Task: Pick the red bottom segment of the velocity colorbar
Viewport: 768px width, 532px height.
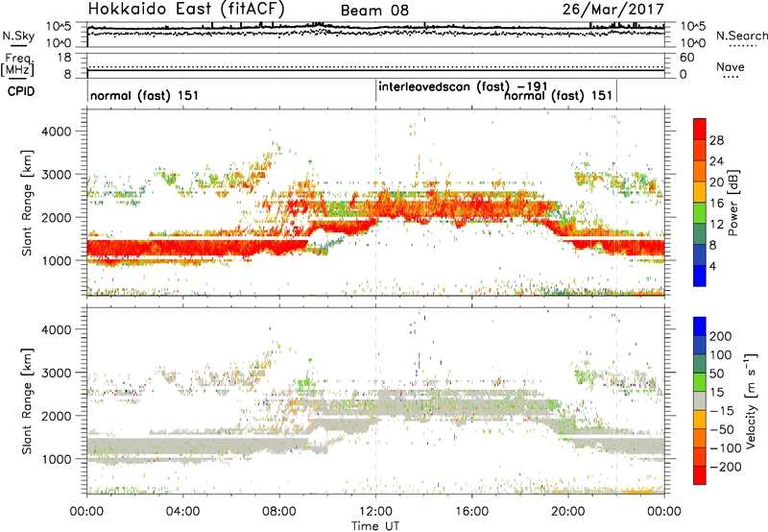Action: click(700, 475)
